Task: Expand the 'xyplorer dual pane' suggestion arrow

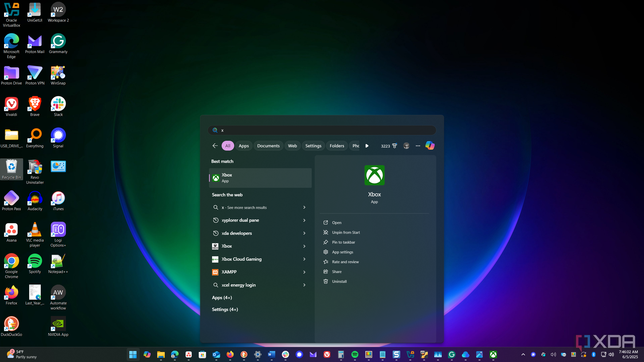Action: (304, 220)
